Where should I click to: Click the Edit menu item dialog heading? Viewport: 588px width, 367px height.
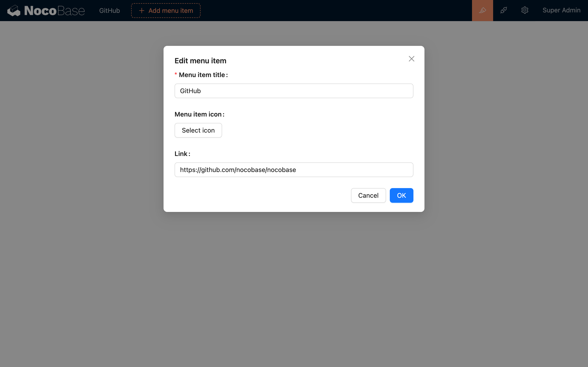(201, 61)
